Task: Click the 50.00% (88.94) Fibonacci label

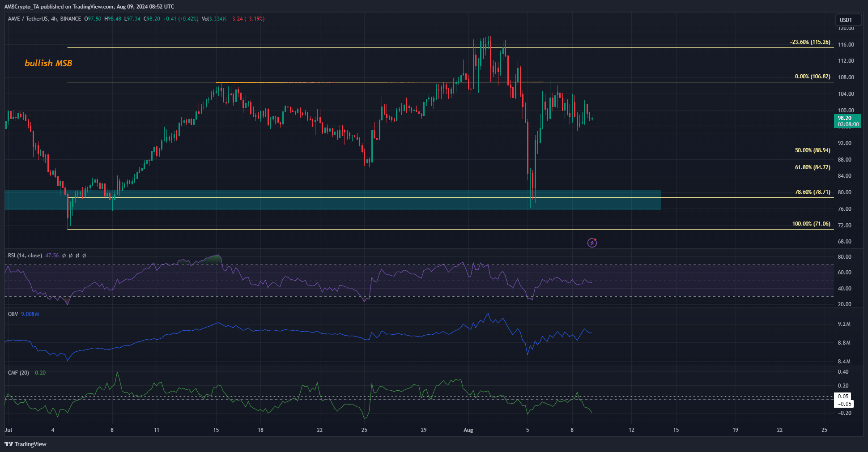Action: [x=813, y=150]
